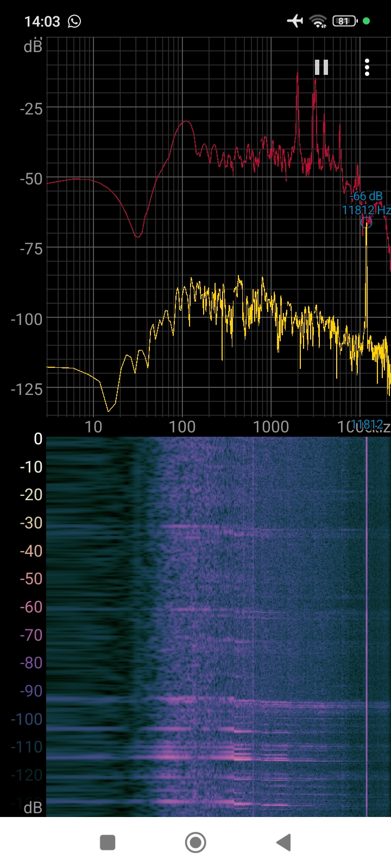The width and height of the screenshot is (391, 868).
Task: Tap the green microphone-in-use indicator dot
Action: pos(366,21)
